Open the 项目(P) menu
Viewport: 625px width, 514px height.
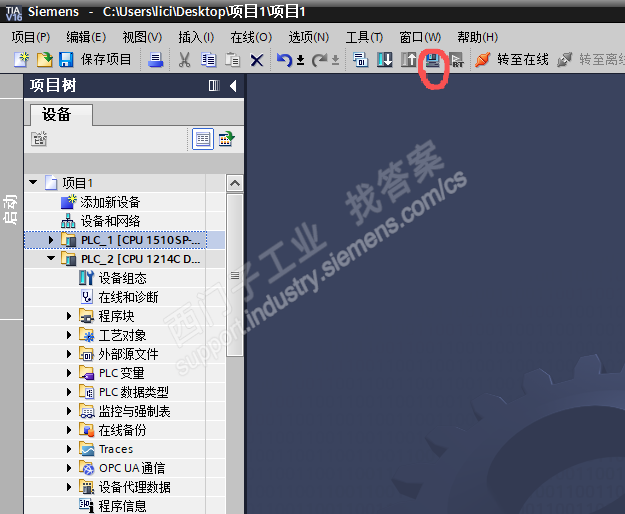31,37
